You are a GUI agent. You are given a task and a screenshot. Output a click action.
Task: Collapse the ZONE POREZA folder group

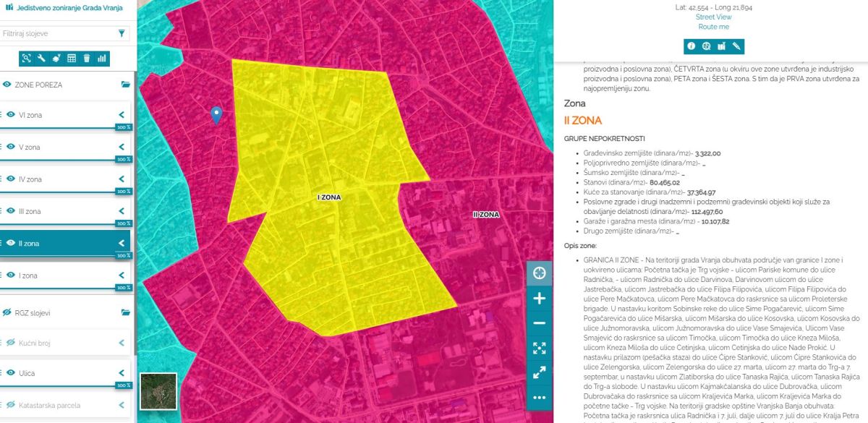125,85
